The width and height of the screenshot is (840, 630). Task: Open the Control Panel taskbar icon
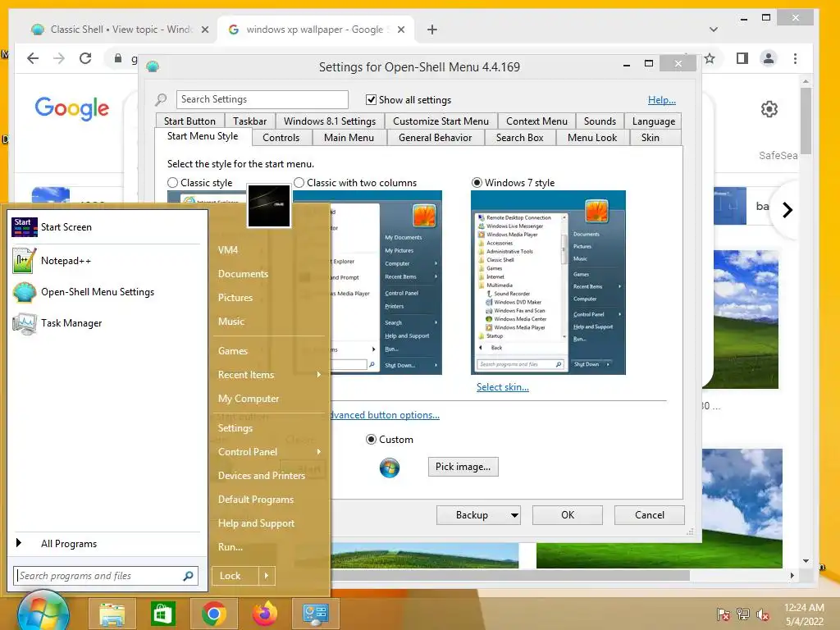316,614
